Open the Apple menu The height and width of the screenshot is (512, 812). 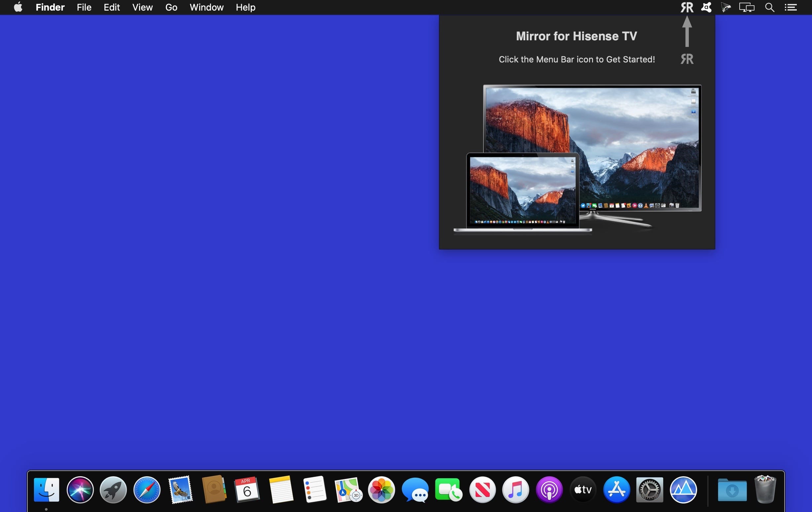18,7
